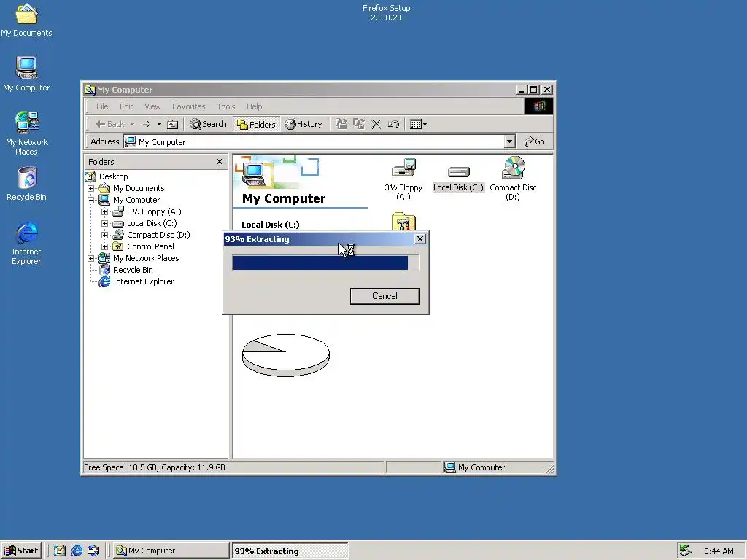Launch Internet Explorer from quick launch
The image size is (747, 560).
pyautogui.click(x=77, y=551)
